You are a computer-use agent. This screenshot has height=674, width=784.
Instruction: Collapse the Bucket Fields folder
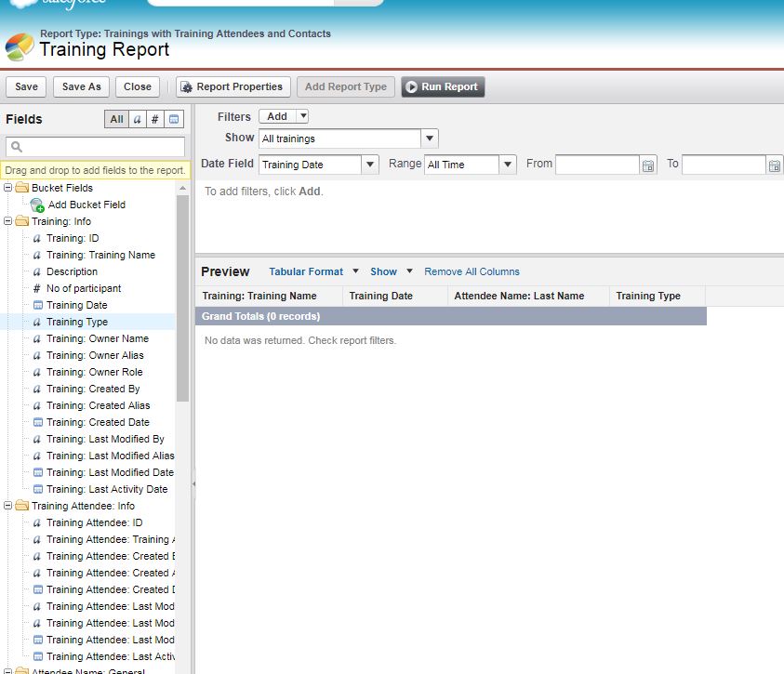pyautogui.click(x=9, y=188)
